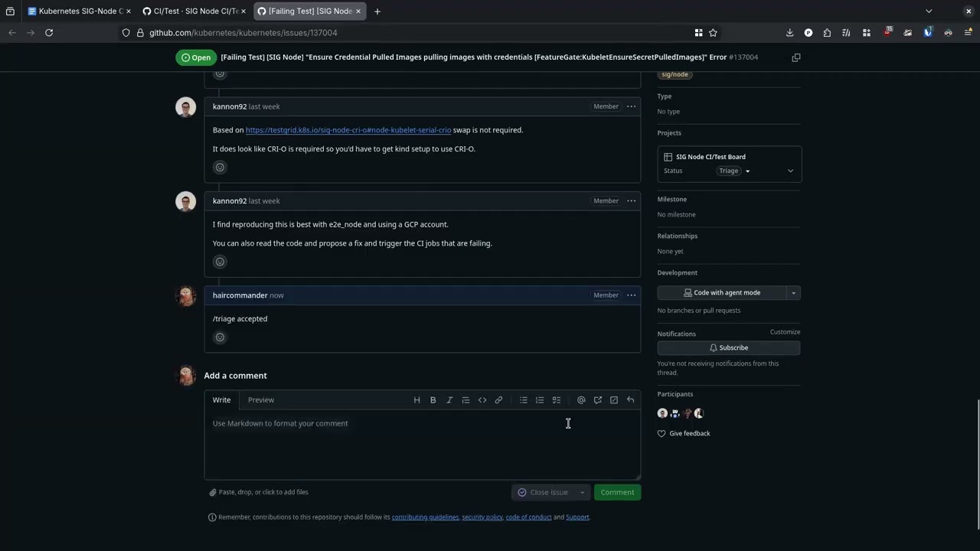Image resolution: width=980 pixels, height=551 pixels.
Task: Insert a numbered list
Action: tap(540, 400)
